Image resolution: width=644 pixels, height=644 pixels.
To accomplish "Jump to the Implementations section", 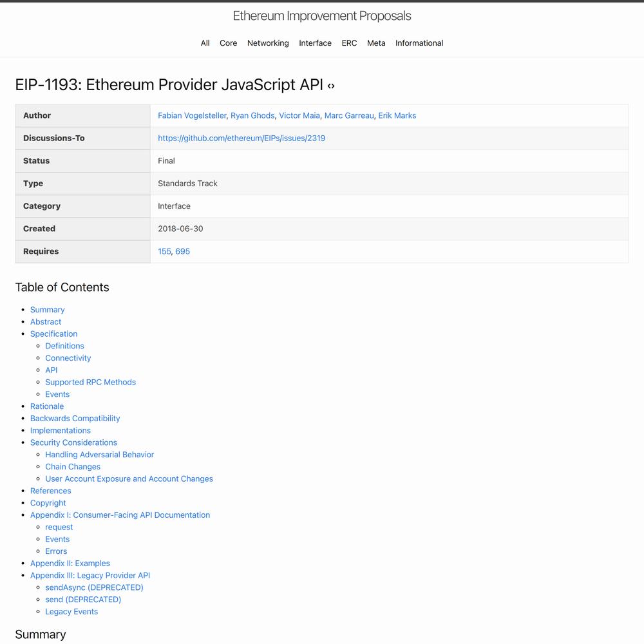I will coord(61,430).
